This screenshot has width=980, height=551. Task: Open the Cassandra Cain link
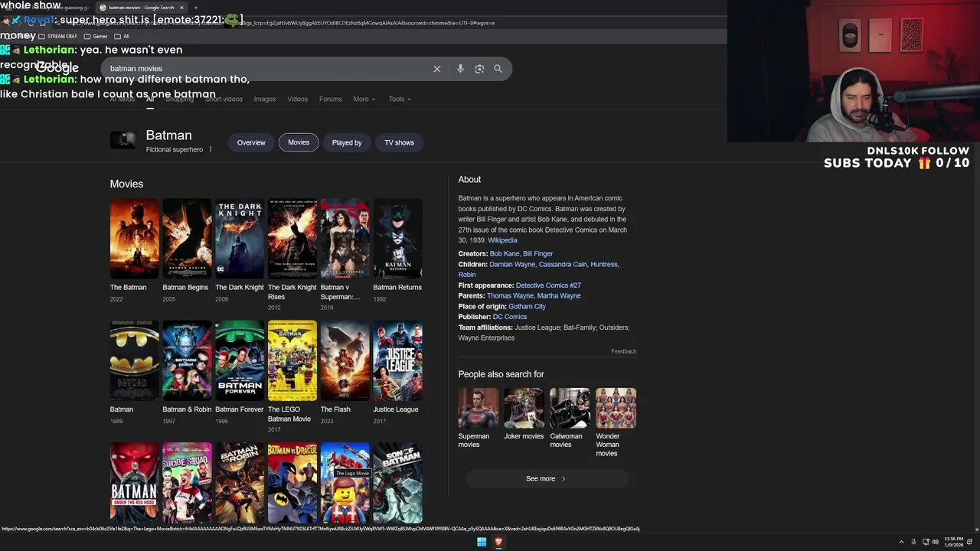[x=563, y=265]
